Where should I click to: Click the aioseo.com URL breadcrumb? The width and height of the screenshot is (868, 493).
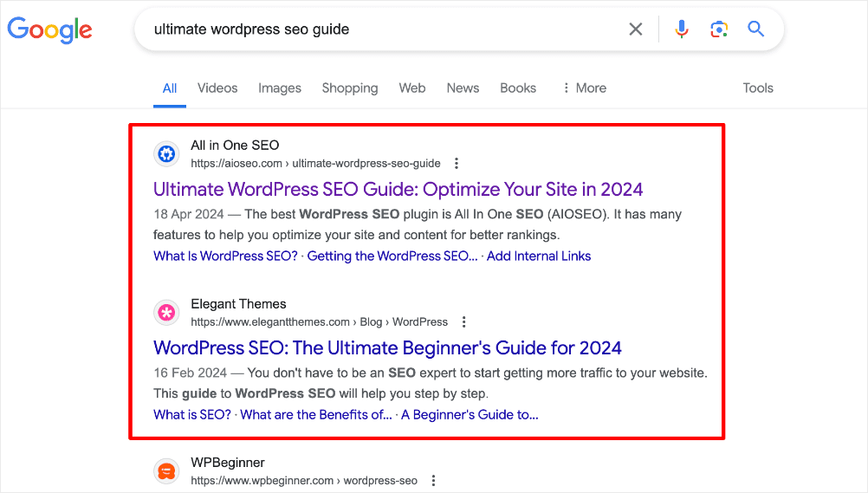click(315, 164)
